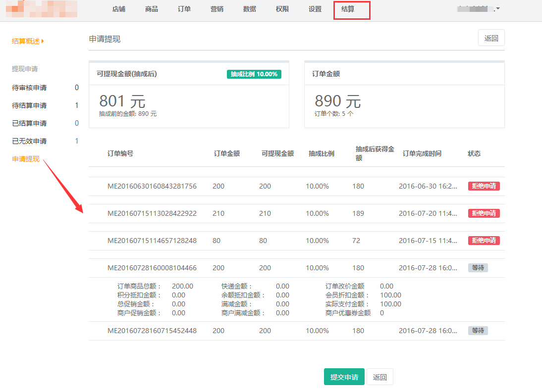This screenshot has height=392, width=542.
Task: Open the 店铺 menu in top navigation
Action: click(x=119, y=9)
